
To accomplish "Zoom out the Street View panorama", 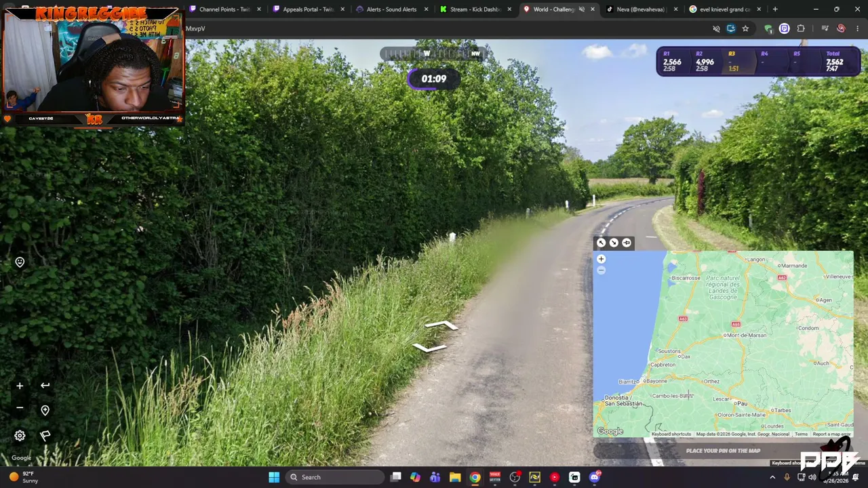I will tap(20, 407).
